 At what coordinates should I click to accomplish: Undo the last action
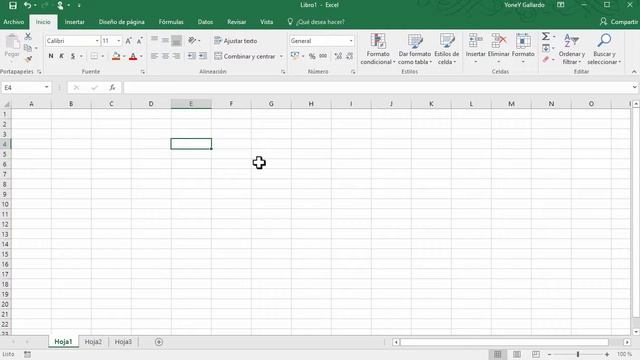(x=27, y=5)
